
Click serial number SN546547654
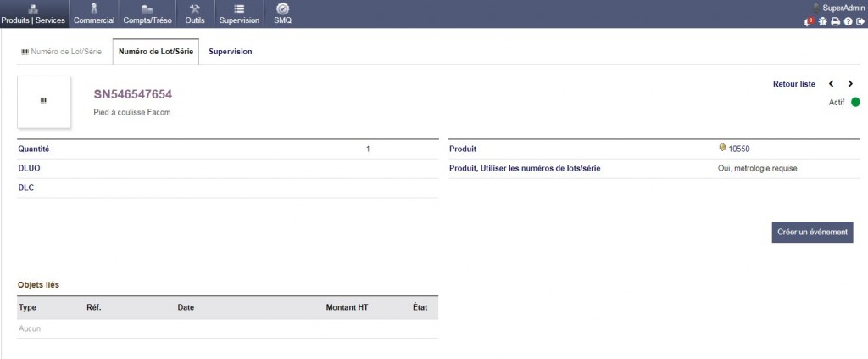[133, 94]
